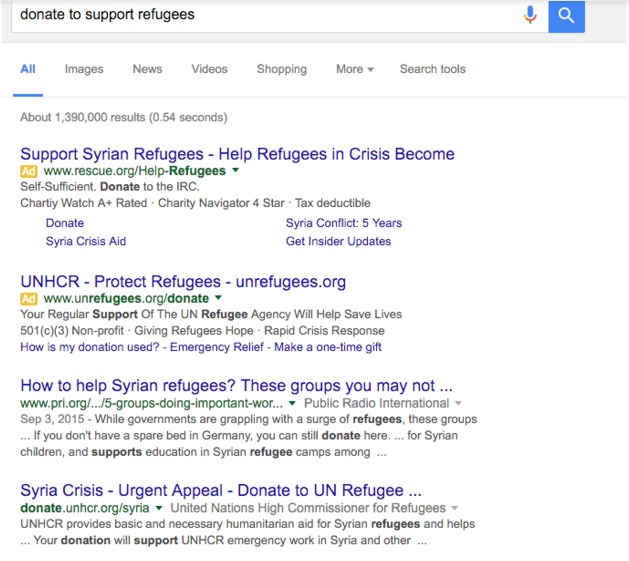Viewport: 629px width, 561px height.
Task: Click the 'Public Radio International' label
Action: 377,403
